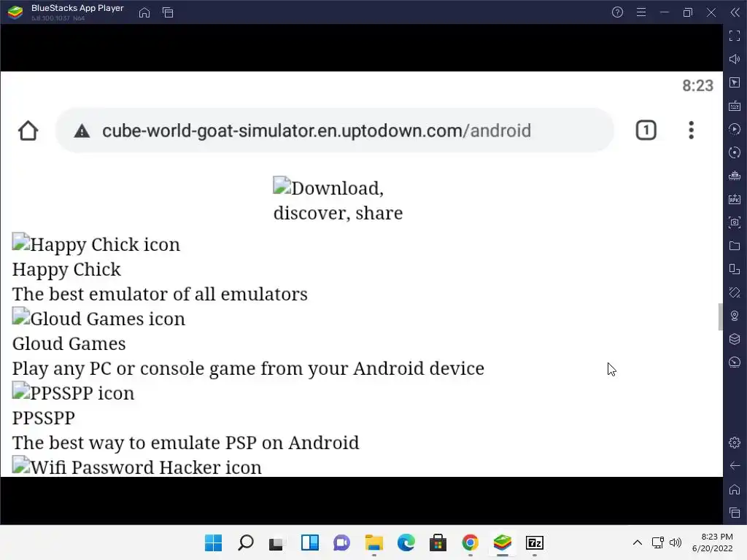
Task: Expand hidden system tray icons chevron
Action: [638, 542]
